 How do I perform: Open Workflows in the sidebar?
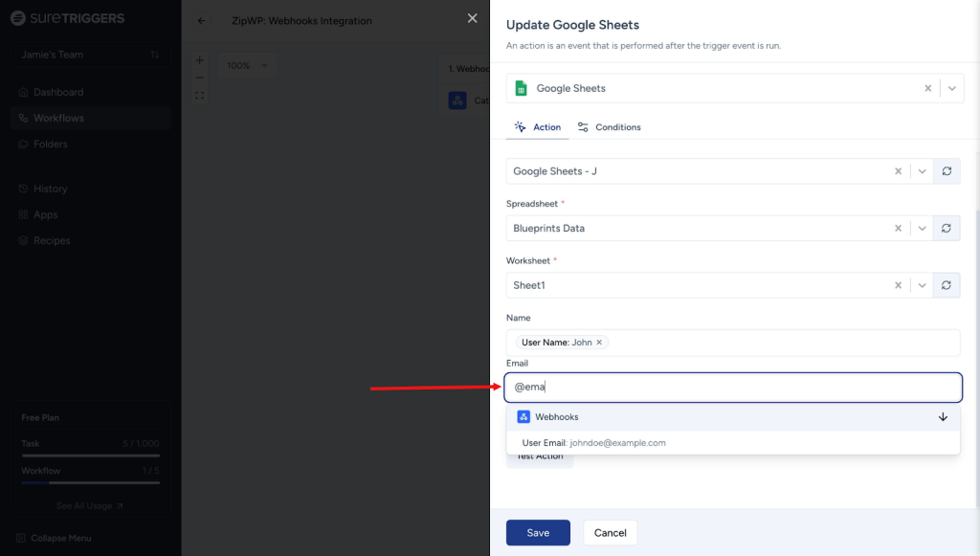pos(58,119)
